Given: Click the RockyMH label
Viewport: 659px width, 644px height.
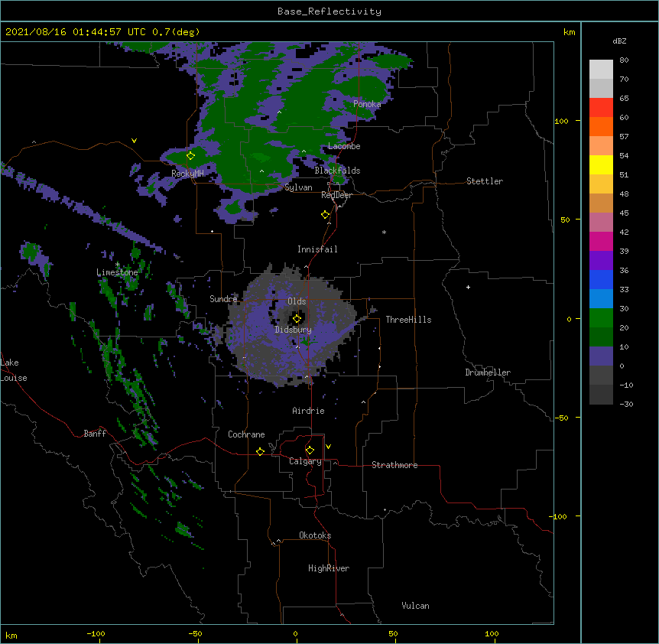Looking at the screenshot, I should (x=187, y=174).
